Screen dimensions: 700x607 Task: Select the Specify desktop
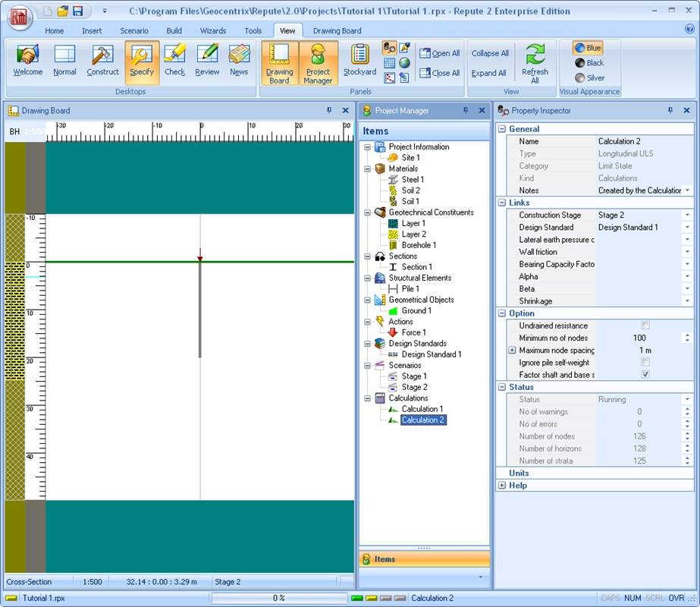pos(142,62)
